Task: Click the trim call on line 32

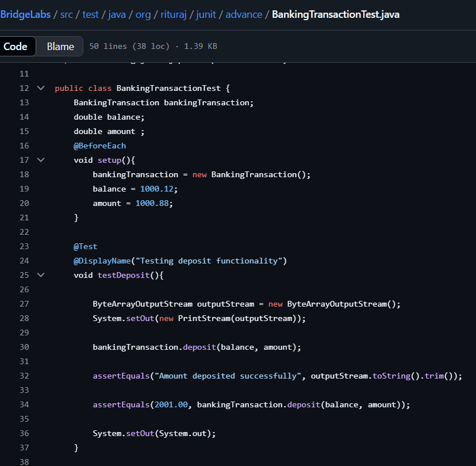Action: (x=434, y=376)
